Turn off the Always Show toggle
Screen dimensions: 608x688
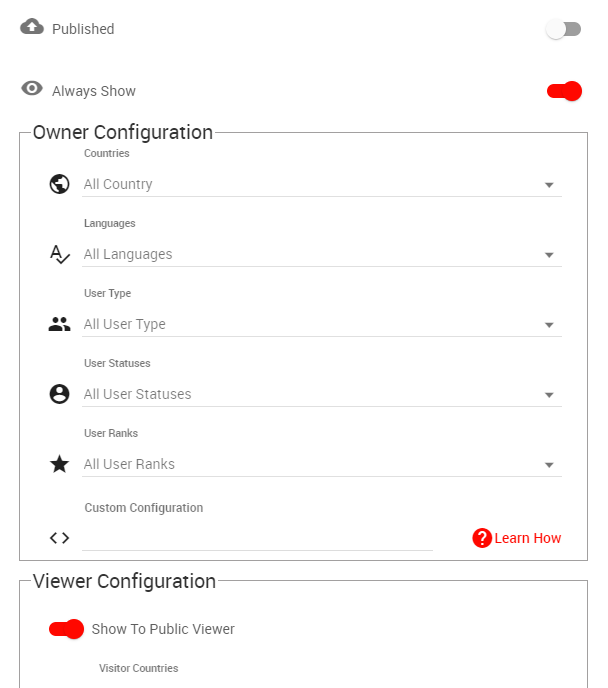pos(564,91)
